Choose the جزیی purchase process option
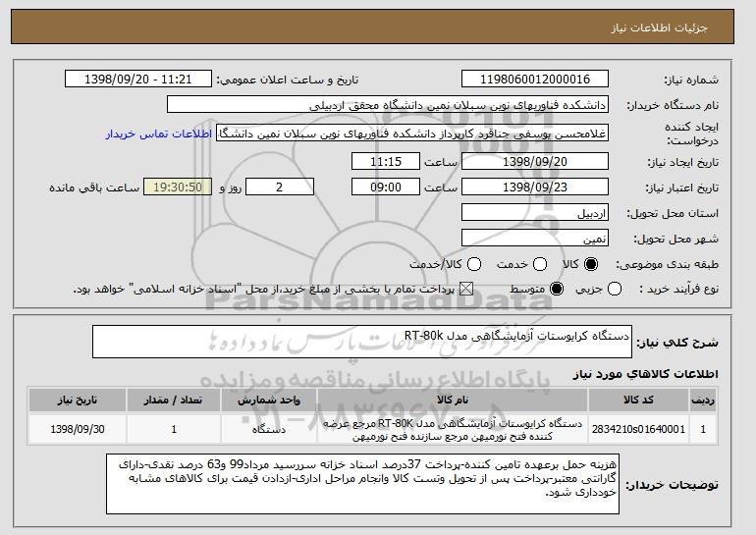This screenshot has height=535, width=756. pyautogui.click(x=615, y=290)
